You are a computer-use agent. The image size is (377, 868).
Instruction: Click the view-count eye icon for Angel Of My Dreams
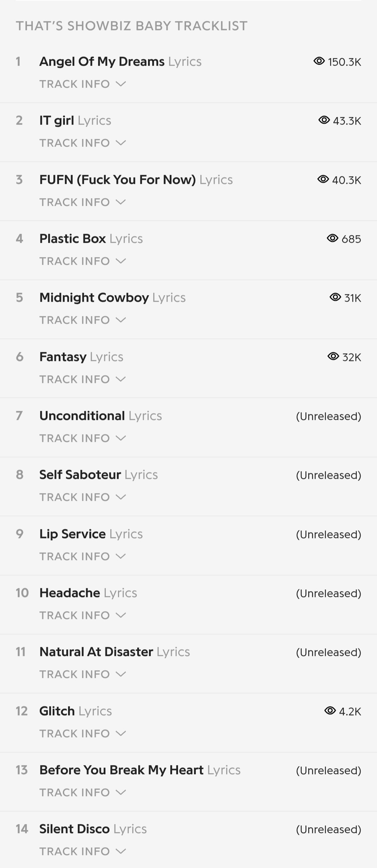[x=319, y=61]
